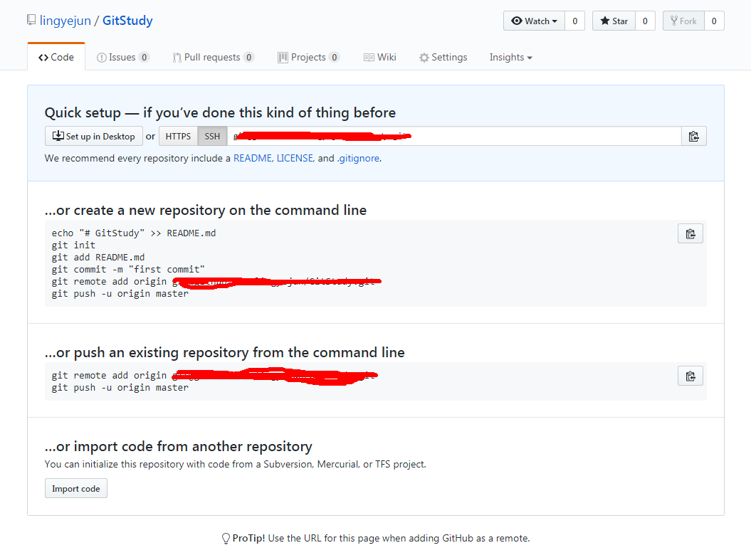
Task: Click the repository book icon beside lingyejun
Action: [31, 20]
